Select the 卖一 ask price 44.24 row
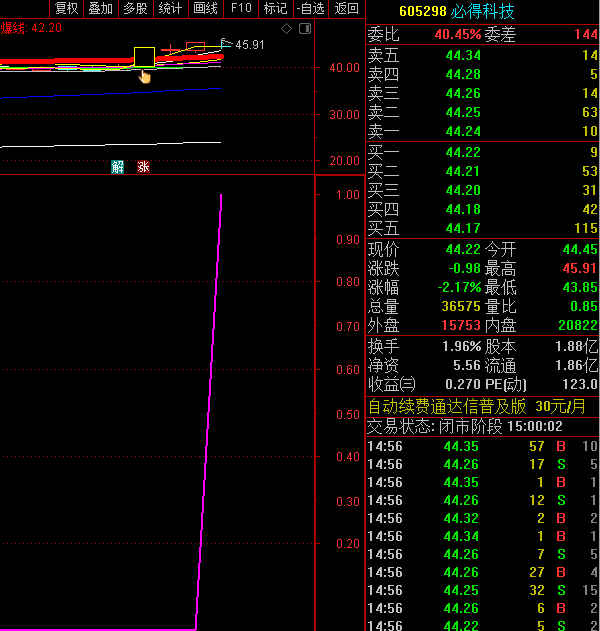 click(482, 131)
